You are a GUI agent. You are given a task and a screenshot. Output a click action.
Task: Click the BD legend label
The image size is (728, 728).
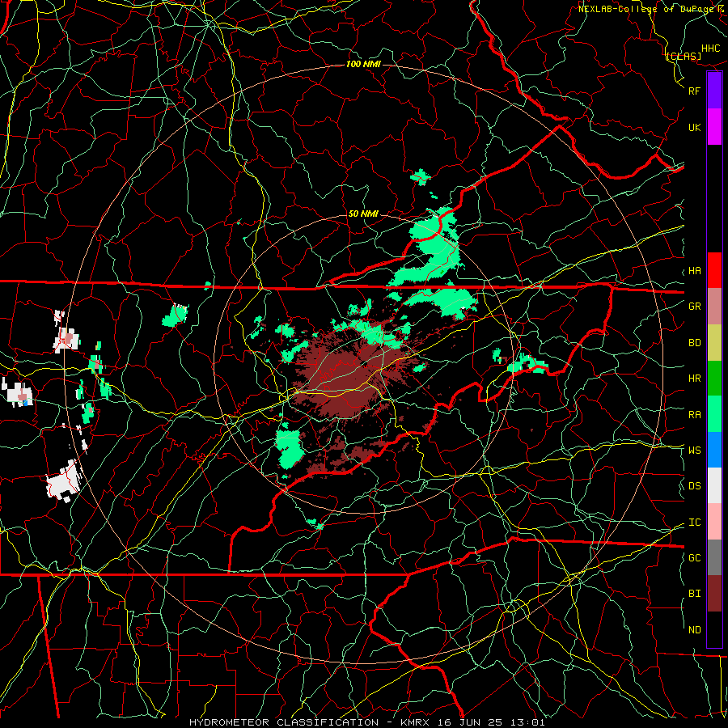click(x=694, y=343)
